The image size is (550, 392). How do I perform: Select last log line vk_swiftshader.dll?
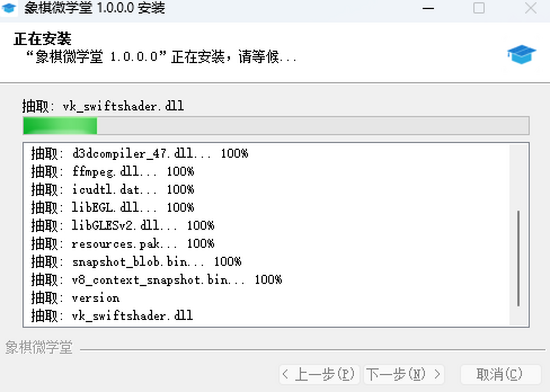click(112, 316)
